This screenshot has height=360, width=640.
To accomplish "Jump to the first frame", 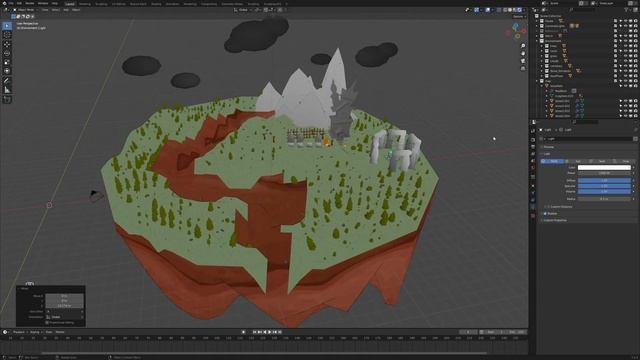I will (x=254, y=332).
